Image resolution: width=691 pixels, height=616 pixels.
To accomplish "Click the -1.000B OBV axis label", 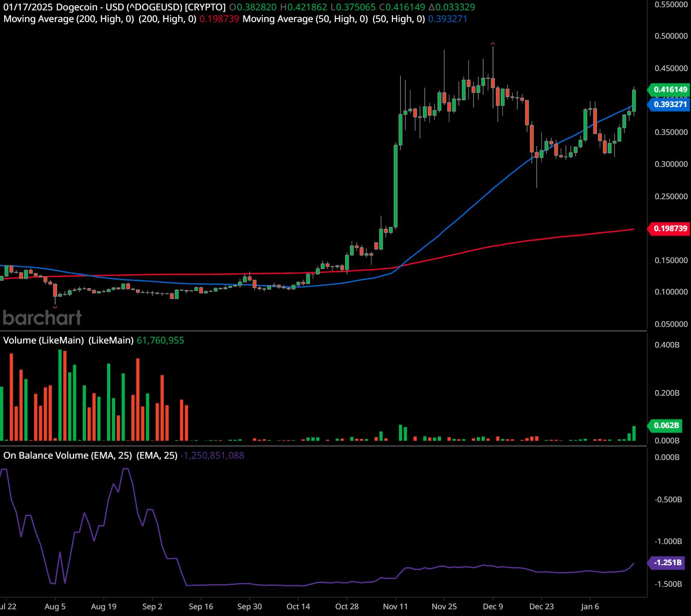I will 668,541.
